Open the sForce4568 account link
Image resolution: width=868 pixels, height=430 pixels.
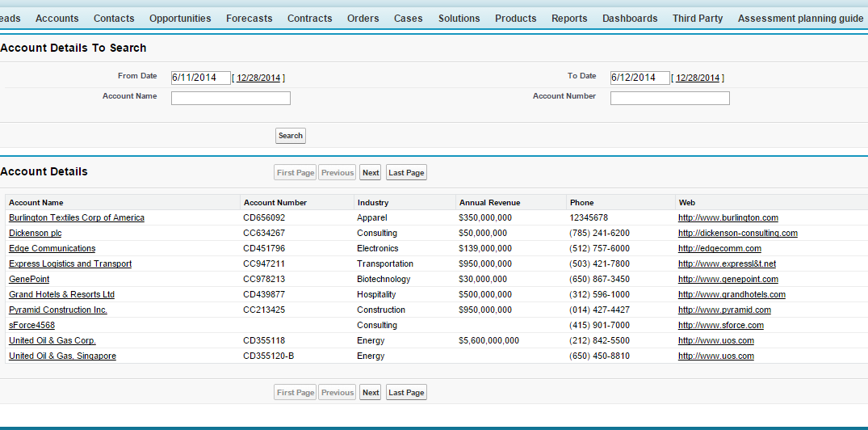(31, 325)
